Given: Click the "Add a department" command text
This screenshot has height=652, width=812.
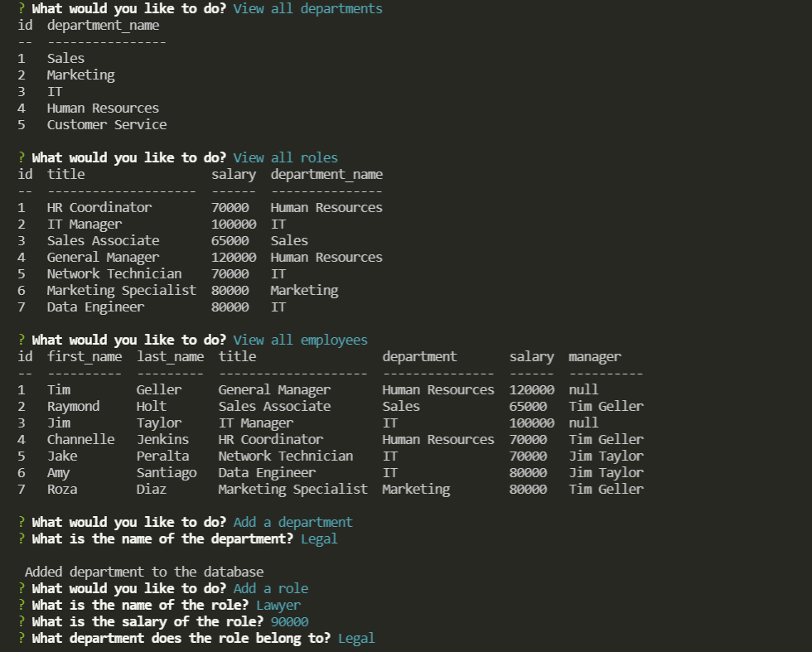Looking at the screenshot, I should [x=292, y=522].
